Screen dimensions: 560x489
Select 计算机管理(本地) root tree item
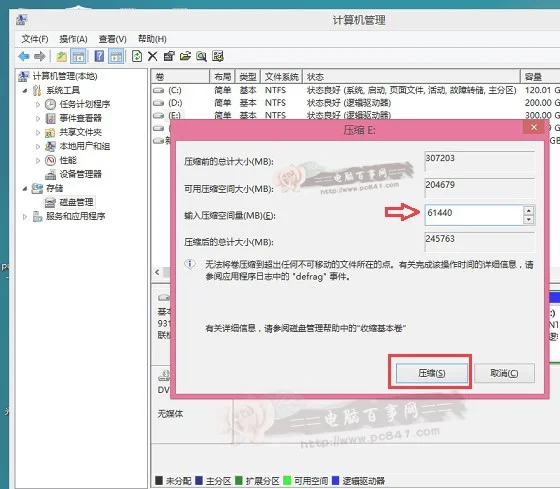[65, 76]
